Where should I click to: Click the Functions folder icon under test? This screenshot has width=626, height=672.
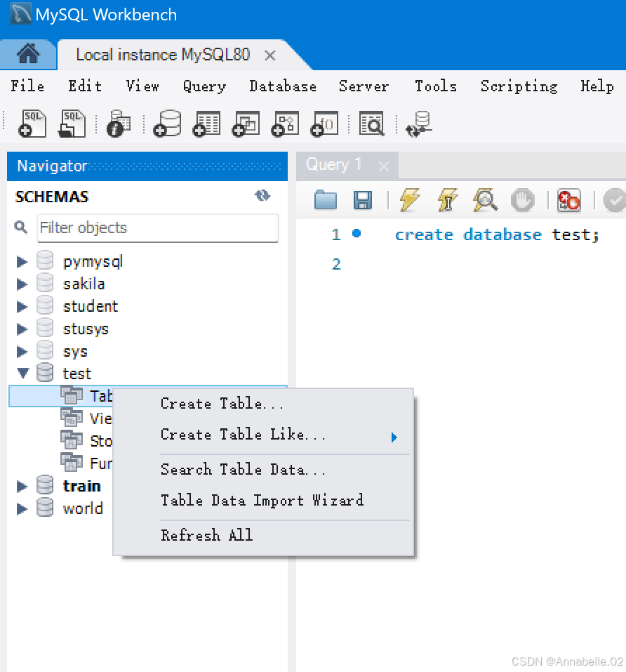[71, 463]
